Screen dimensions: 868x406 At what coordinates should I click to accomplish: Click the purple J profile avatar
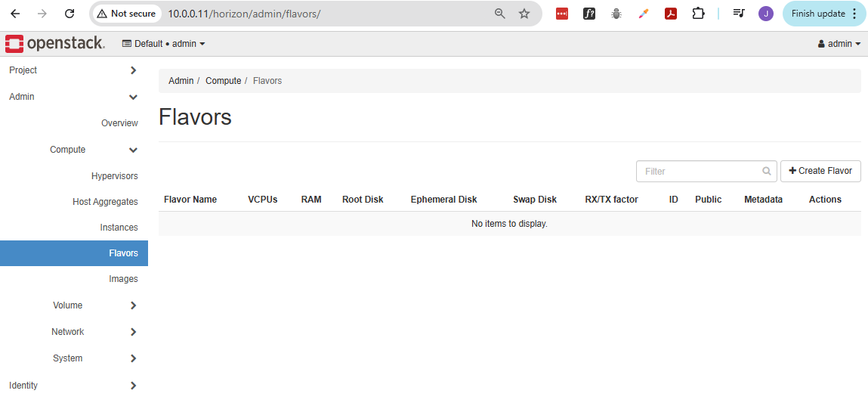(x=765, y=14)
